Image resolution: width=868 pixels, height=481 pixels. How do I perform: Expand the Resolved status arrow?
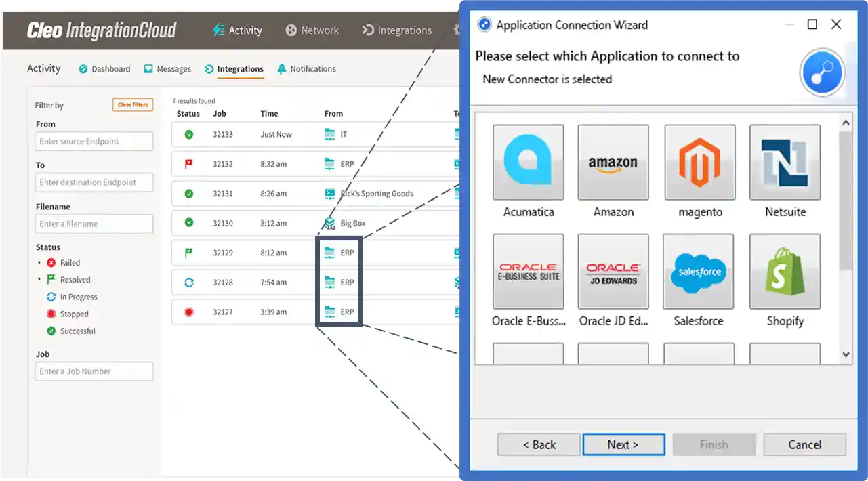pos(39,280)
